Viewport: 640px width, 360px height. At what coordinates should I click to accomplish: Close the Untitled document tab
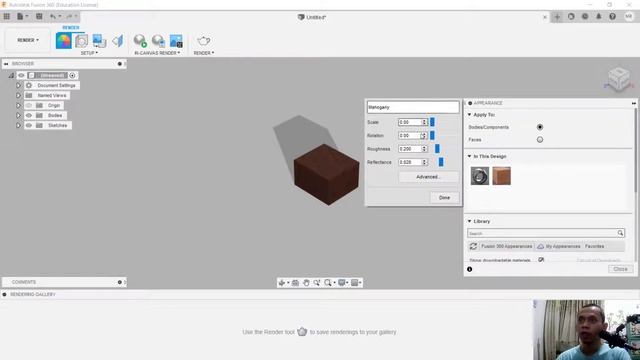[544, 17]
